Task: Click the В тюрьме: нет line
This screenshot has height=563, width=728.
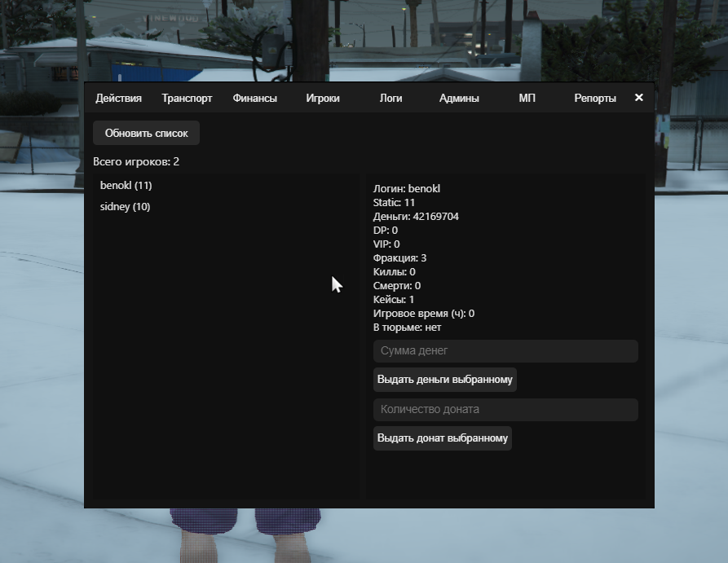Action: (x=407, y=328)
